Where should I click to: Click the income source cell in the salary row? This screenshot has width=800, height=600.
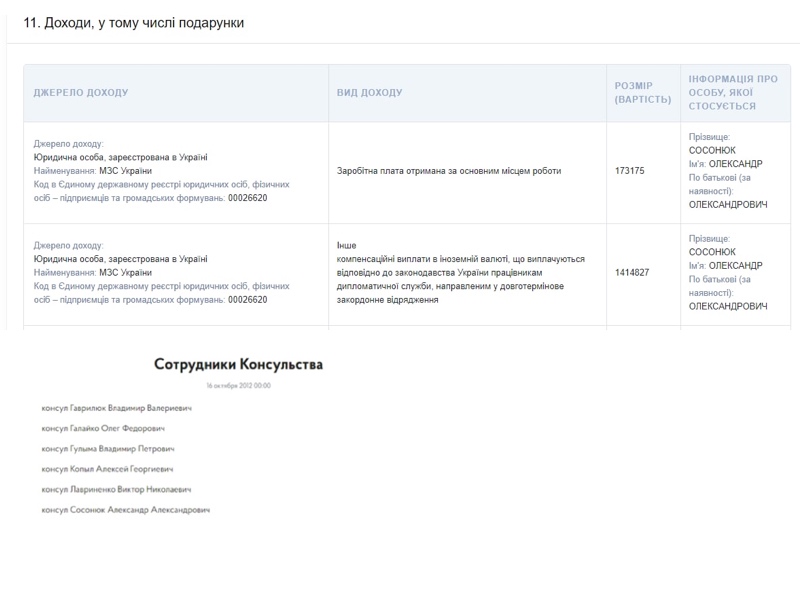[x=162, y=171]
